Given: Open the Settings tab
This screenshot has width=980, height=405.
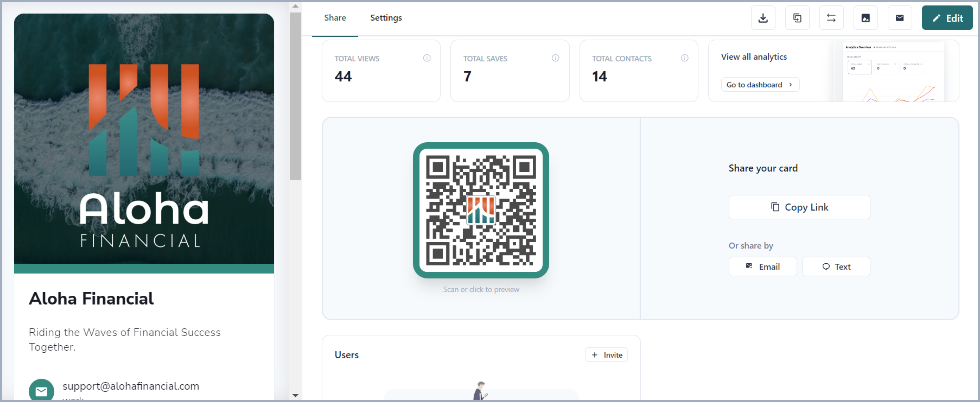Looking at the screenshot, I should pos(386,17).
